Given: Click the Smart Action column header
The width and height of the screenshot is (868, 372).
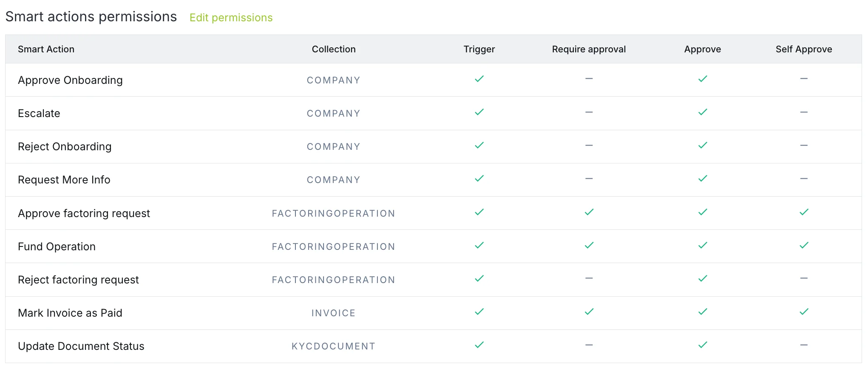Looking at the screenshot, I should tap(46, 49).
